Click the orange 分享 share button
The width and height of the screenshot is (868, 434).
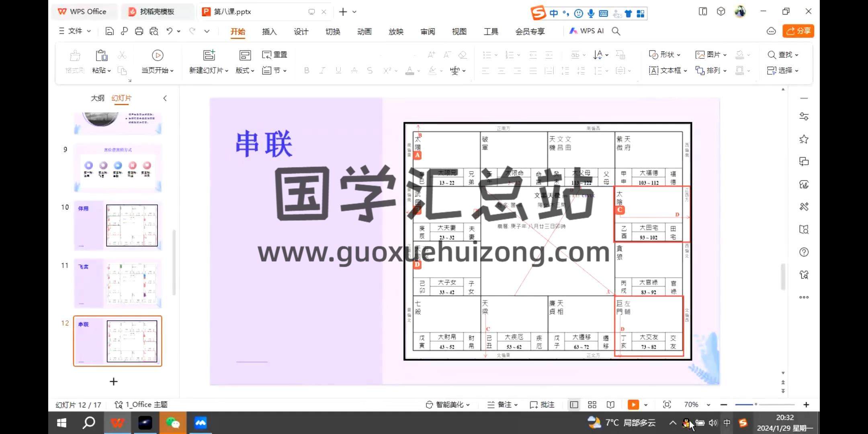coord(798,31)
